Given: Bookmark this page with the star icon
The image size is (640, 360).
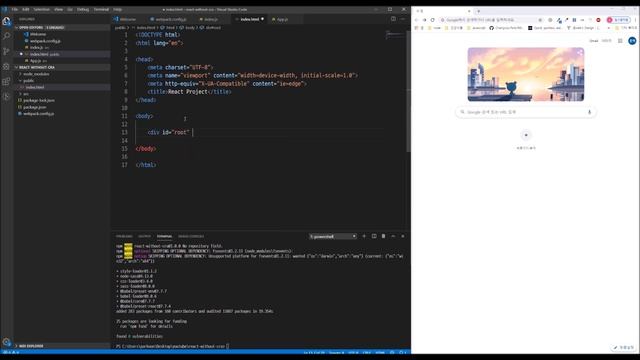Looking at the screenshot, I should pyautogui.click(x=540, y=20).
